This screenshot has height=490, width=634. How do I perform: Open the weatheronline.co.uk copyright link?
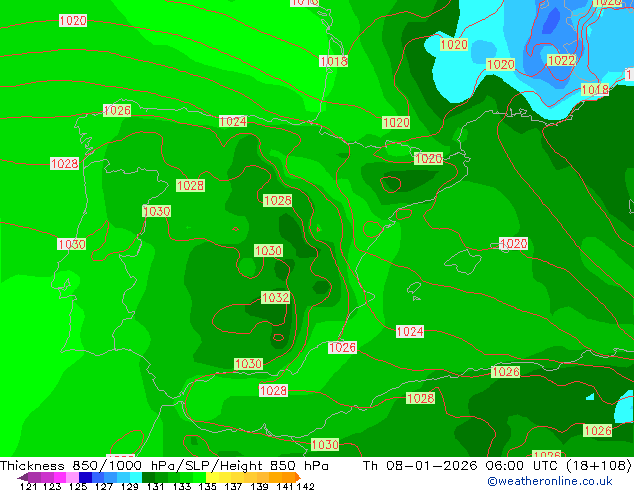549,481
